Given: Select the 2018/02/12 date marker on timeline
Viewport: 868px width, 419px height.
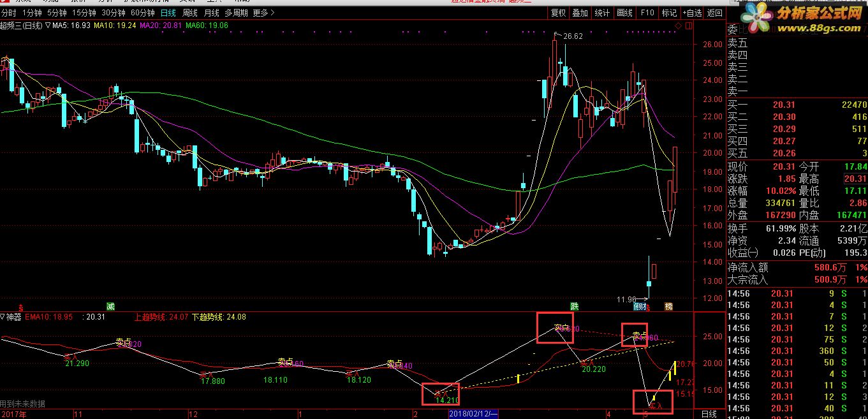Looking at the screenshot, I should [x=473, y=414].
